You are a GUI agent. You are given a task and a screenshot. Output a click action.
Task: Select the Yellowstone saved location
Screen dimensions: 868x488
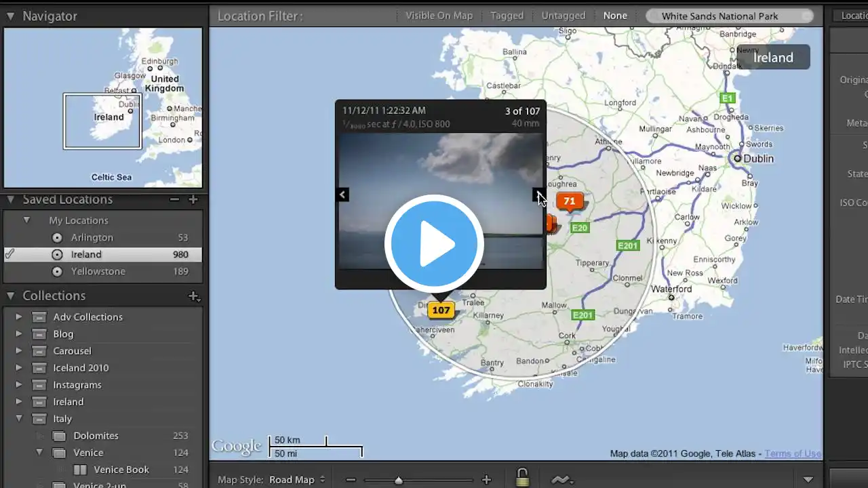[98, 271]
